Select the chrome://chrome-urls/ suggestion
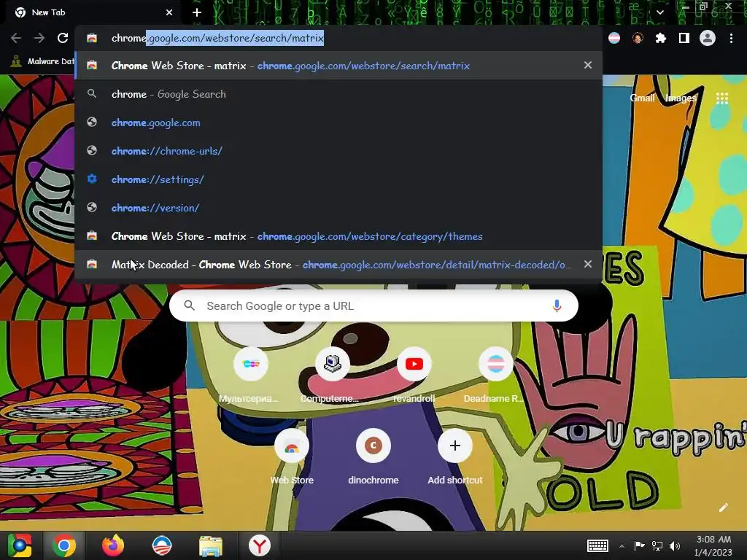 pyautogui.click(x=338, y=151)
